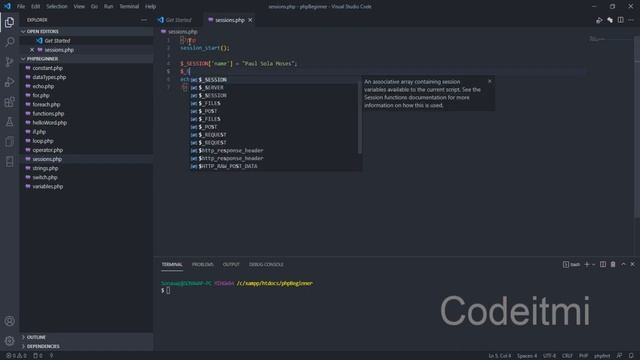
Task: Switch to the Get Started tab
Action: coord(178,20)
